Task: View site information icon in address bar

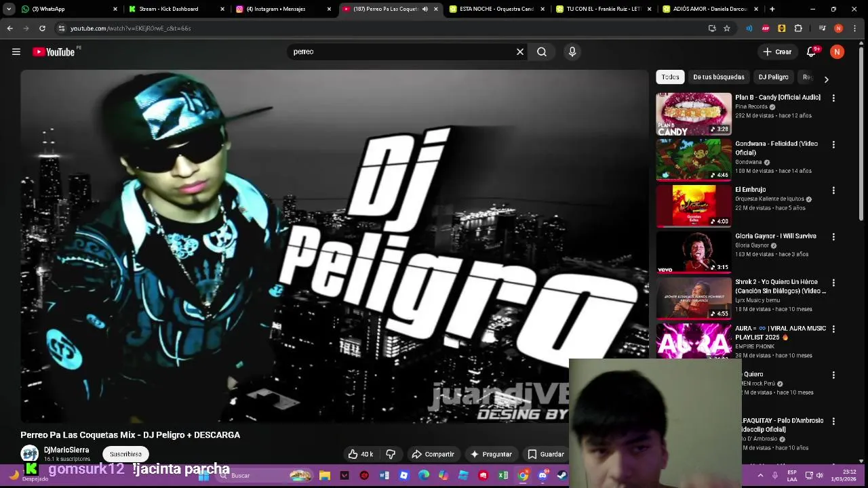Action: click(62, 28)
